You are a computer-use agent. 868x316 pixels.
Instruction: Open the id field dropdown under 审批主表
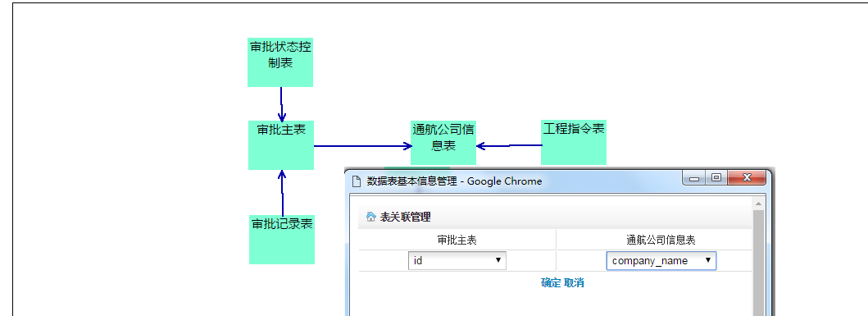click(457, 260)
